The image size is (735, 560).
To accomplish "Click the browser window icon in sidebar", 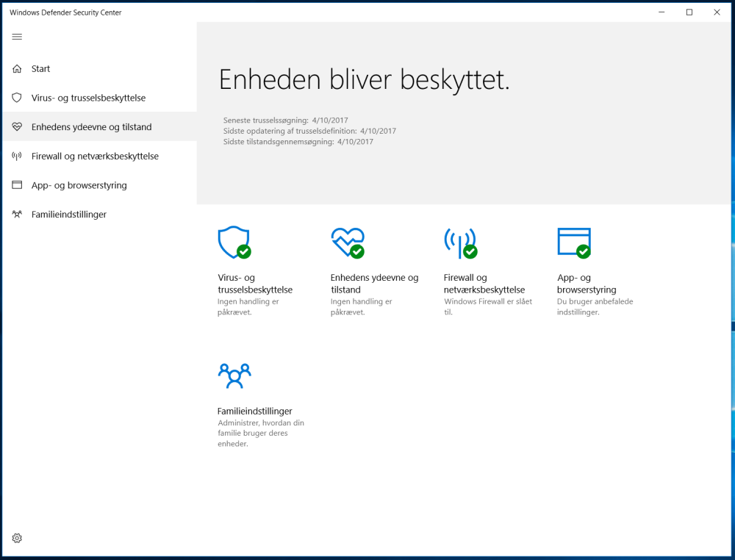I will tap(17, 185).
